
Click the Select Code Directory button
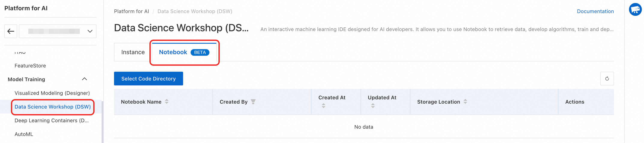coord(148,79)
